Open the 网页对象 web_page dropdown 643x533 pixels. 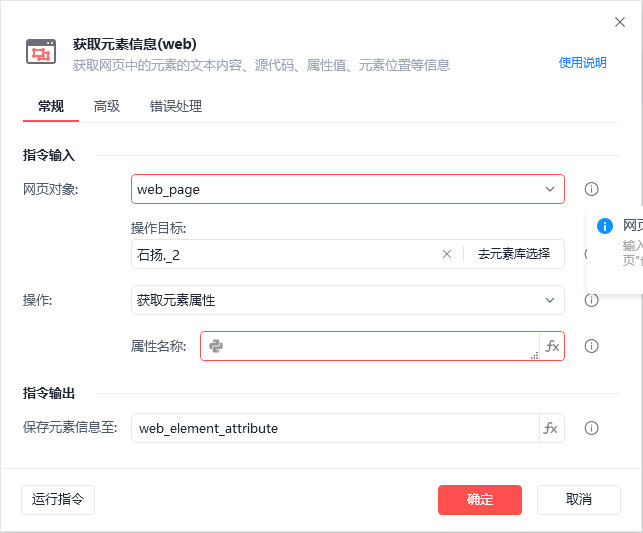(x=348, y=189)
